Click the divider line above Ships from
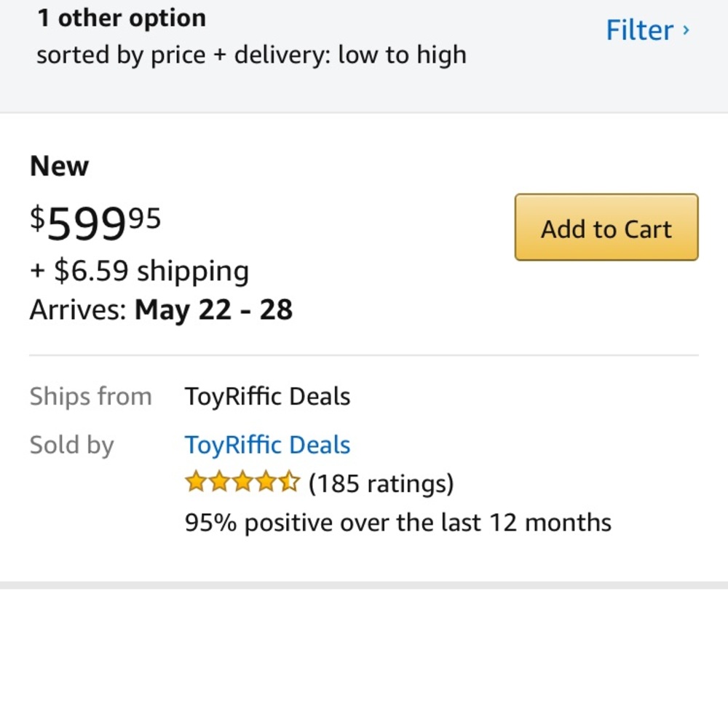 [x=364, y=355]
